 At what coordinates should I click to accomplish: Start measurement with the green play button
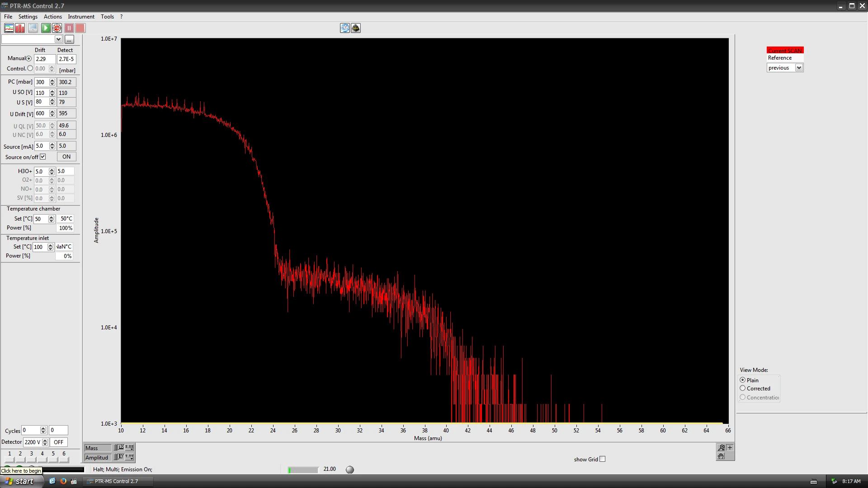46,28
